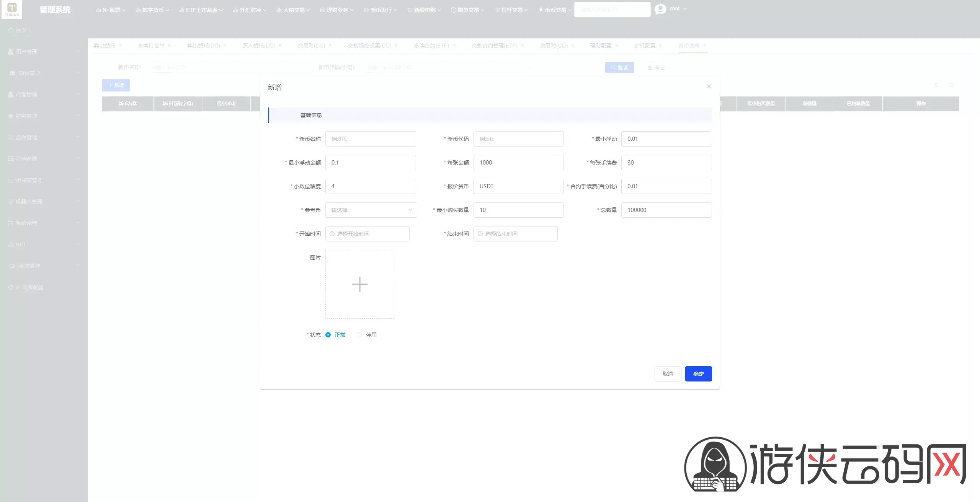Open the 参考币 dropdown
Screen dimensions: 980x502
(371, 210)
